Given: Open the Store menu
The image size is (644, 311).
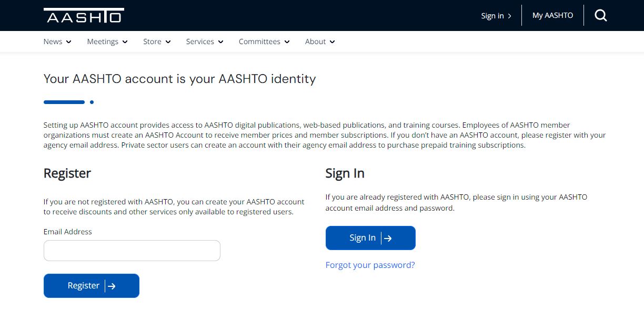Looking at the screenshot, I should (x=157, y=42).
